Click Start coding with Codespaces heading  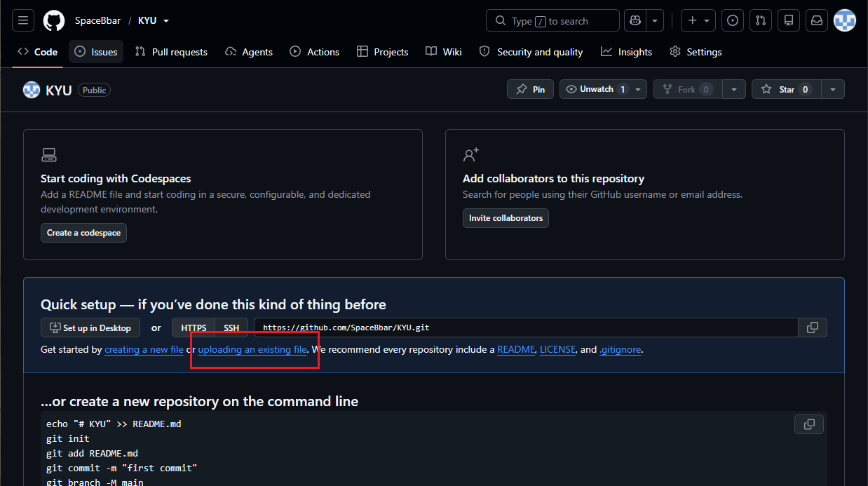pos(116,179)
